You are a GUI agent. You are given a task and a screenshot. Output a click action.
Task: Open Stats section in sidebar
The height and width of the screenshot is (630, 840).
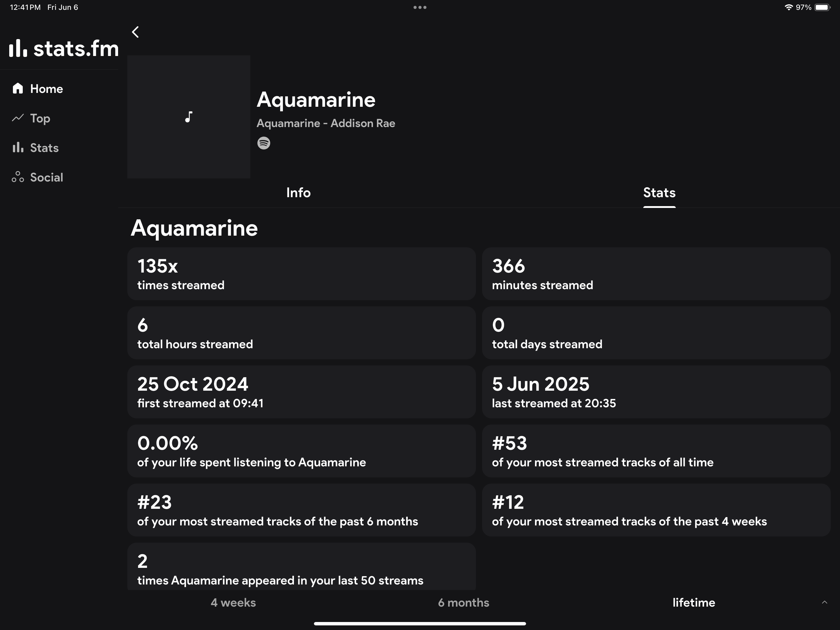[45, 148]
